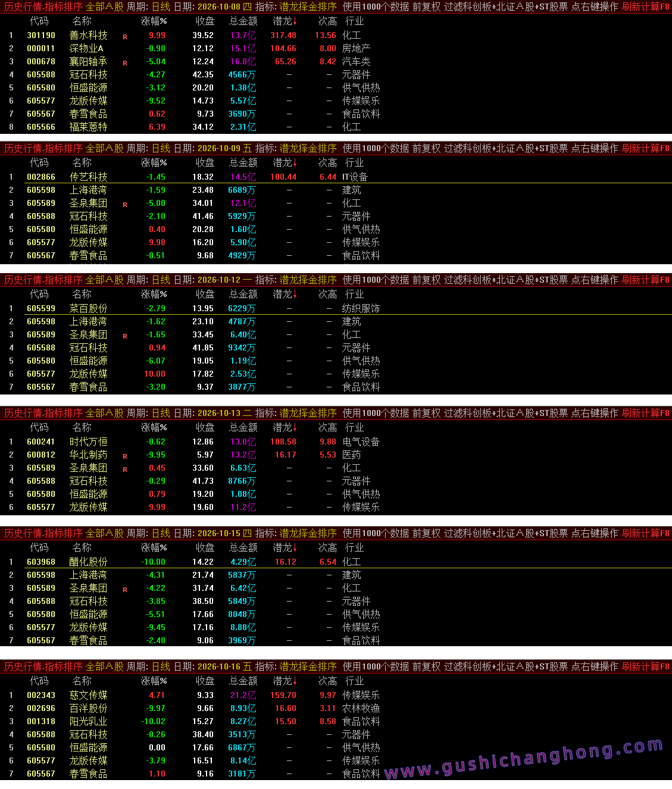The height and width of the screenshot is (789, 672).
Task: Select stock code 301190
Action: pyautogui.click(x=41, y=35)
